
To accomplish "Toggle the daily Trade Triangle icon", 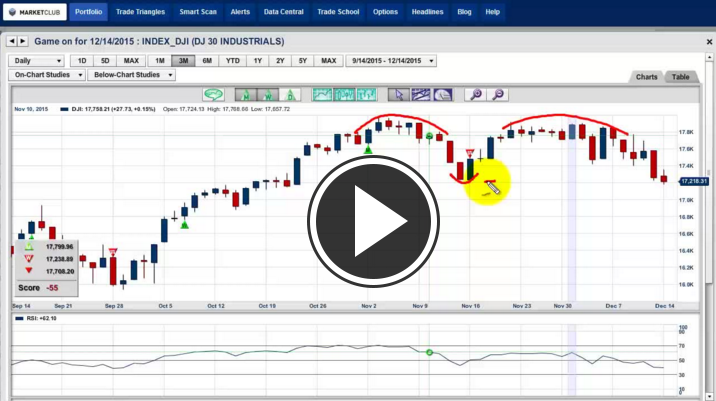I will [x=290, y=95].
